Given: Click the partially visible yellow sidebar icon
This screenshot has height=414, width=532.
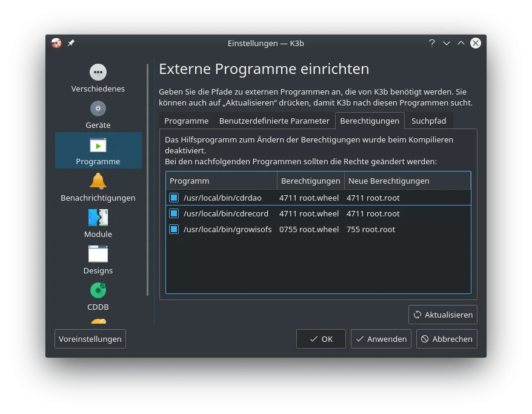Looking at the screenshot, I should pyautogui.click(x=98, y=321).
